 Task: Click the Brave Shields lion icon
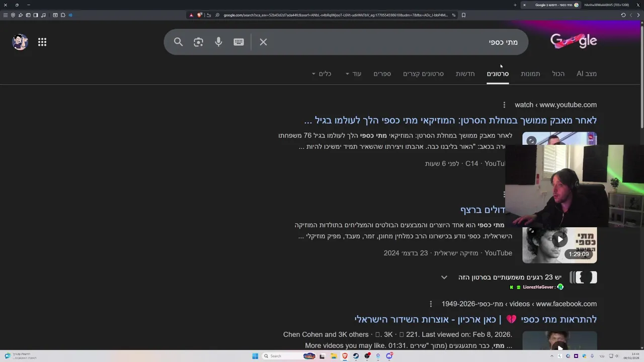tap(200, 15)
